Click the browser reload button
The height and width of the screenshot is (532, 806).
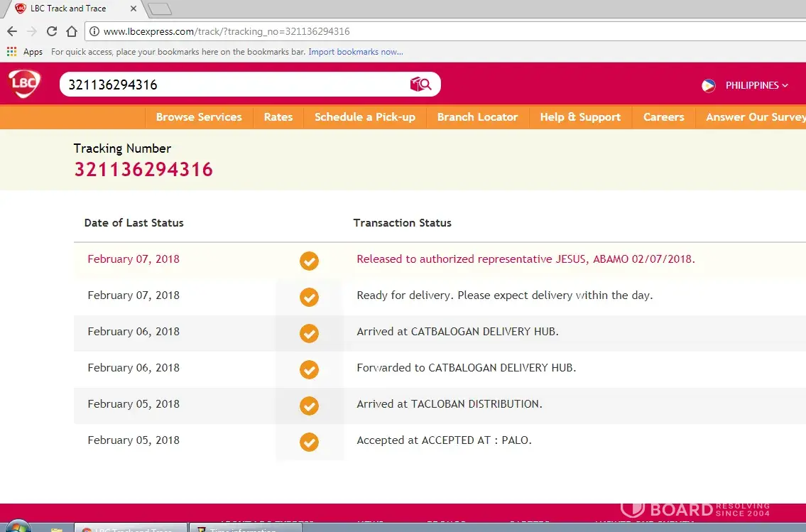coord(52,31)
